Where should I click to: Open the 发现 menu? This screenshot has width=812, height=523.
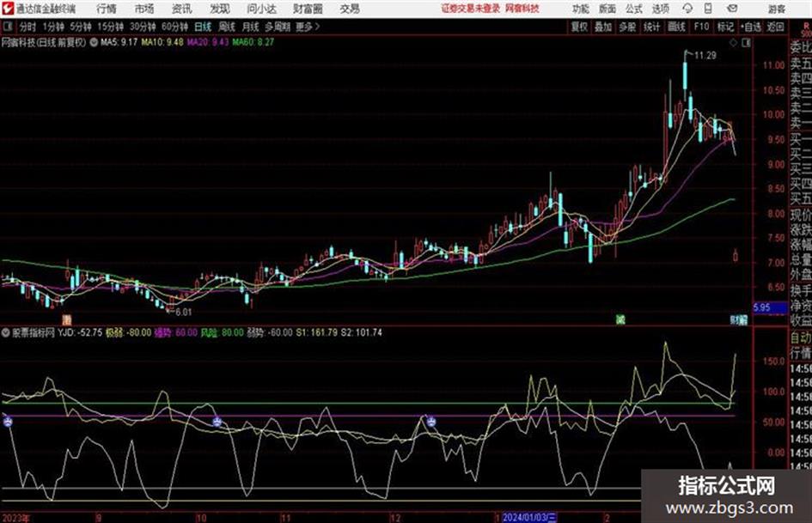pyautogui.click(x=220, y=9)
